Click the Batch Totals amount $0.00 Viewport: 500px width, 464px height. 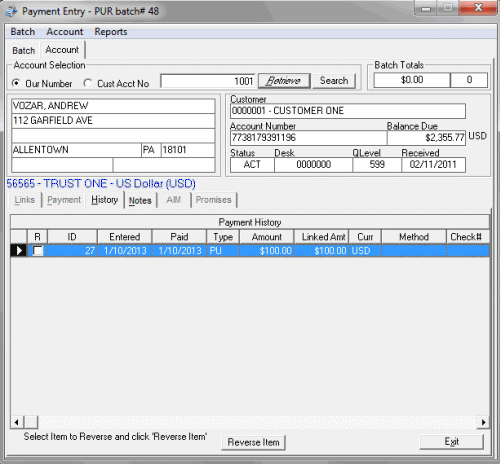[x=412, y=80]
